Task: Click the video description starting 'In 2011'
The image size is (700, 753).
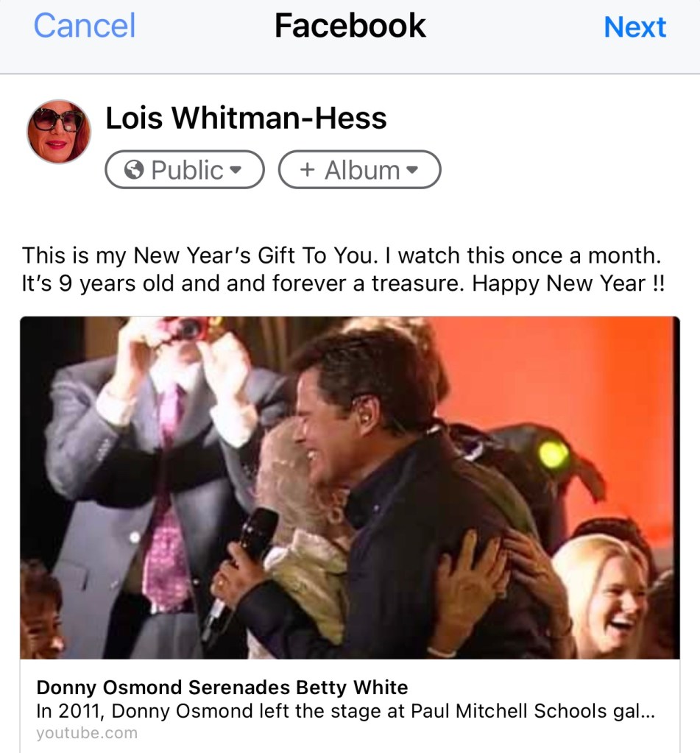Action: pos(346,711)
